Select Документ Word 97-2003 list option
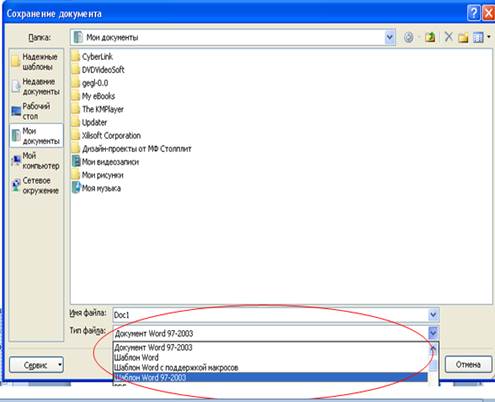The height and width of the screenshot is (402, 495). 270,347
